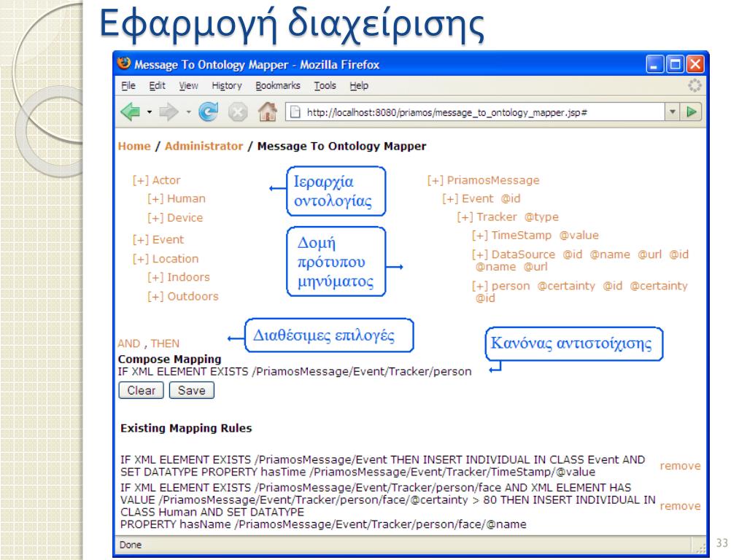Viewport: 747px width, 560px height.
Task: Click the green Go arrow button
Action: (x=692, y=112)
